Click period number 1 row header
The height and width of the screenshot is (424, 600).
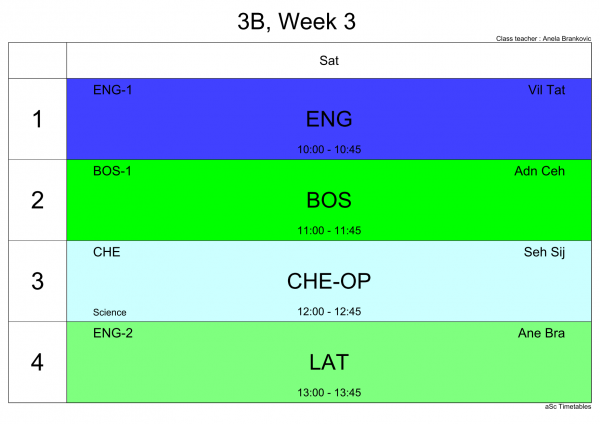pyautogui.click(x=38, y=119)
